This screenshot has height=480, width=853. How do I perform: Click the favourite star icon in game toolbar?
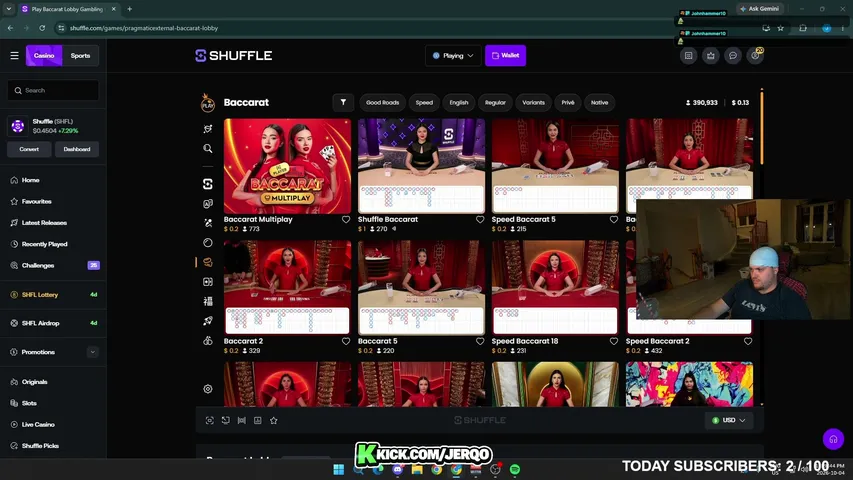click(274, 421)
